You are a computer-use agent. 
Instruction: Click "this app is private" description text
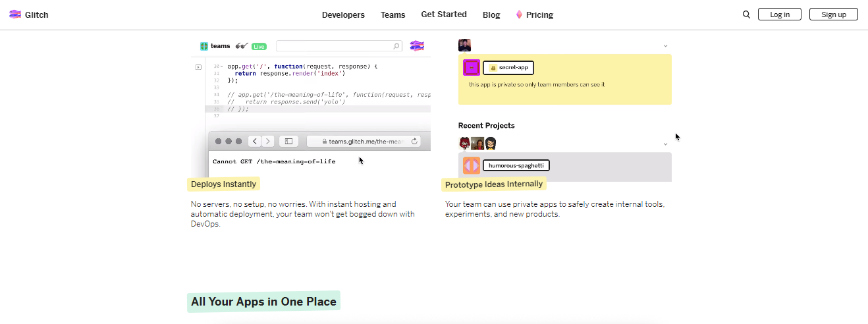pos(537,84)
